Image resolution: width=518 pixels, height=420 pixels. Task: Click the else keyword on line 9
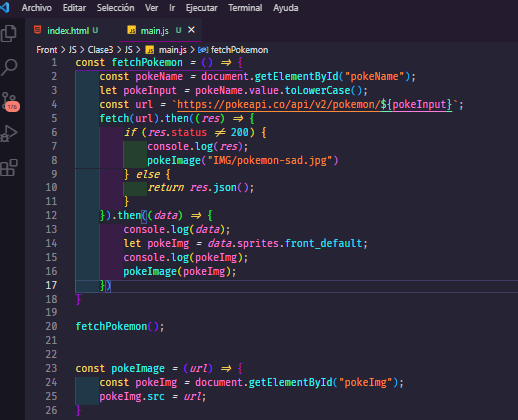pyautogui.click(x=148, y=174)
